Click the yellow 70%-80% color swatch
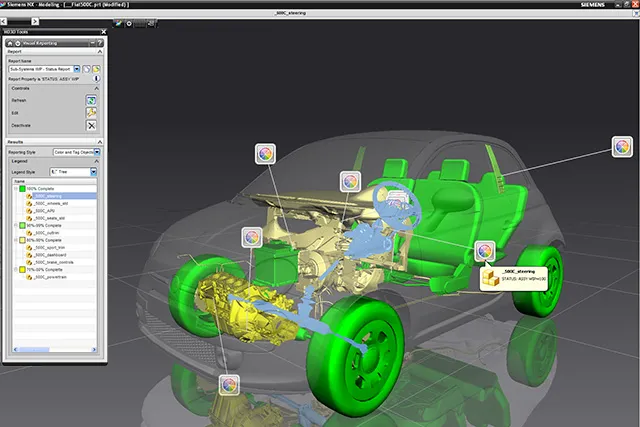The height and width of the screenshot is (427, 640). click(22, 269)
